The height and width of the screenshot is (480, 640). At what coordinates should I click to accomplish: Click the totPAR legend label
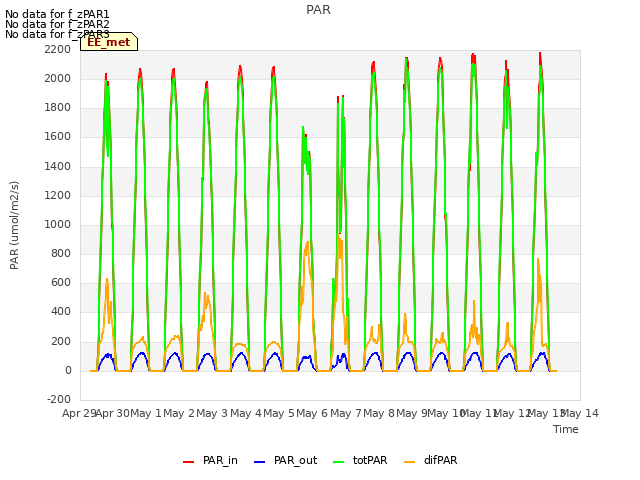point(370,460)
